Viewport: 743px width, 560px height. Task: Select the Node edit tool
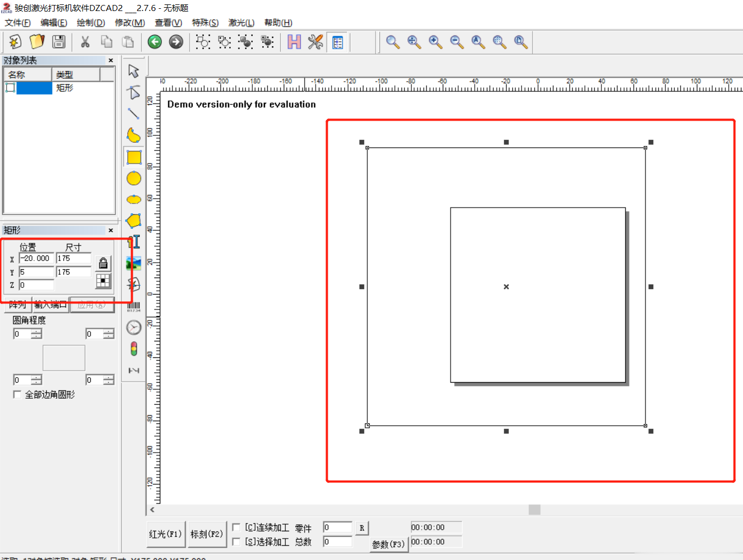click(x=134, y=93)
